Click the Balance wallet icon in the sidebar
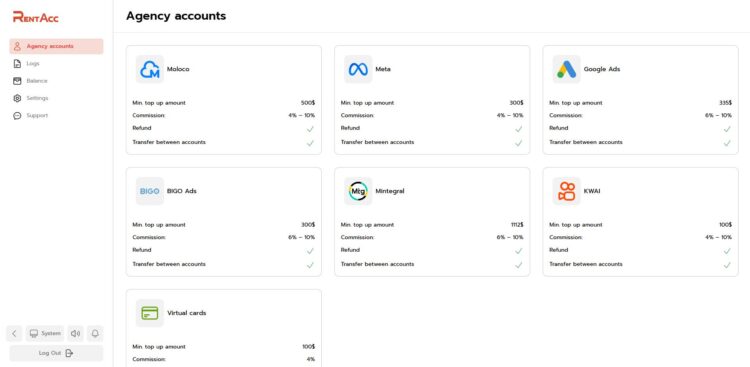Screen dimensions: 750x367 pos(17,81)
